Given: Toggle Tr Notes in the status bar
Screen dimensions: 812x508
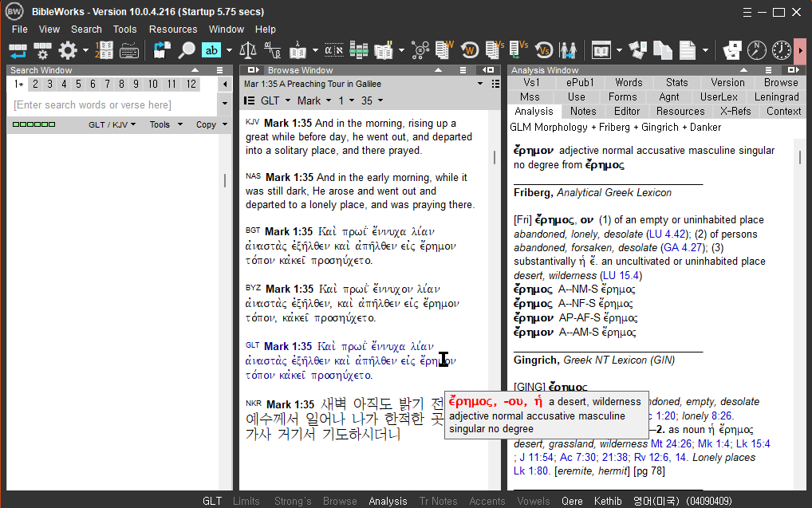Looking at the screenshot, I should (x=438, y=501).
